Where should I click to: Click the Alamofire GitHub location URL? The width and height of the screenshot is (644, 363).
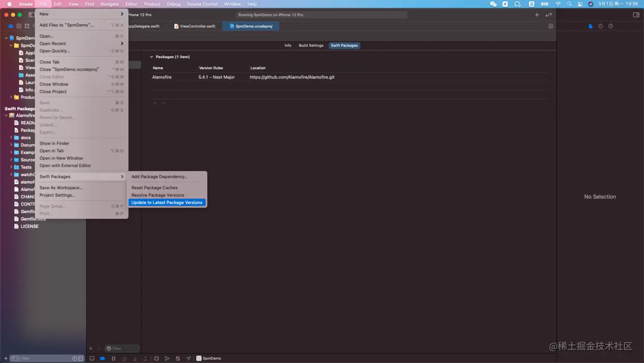292,77
